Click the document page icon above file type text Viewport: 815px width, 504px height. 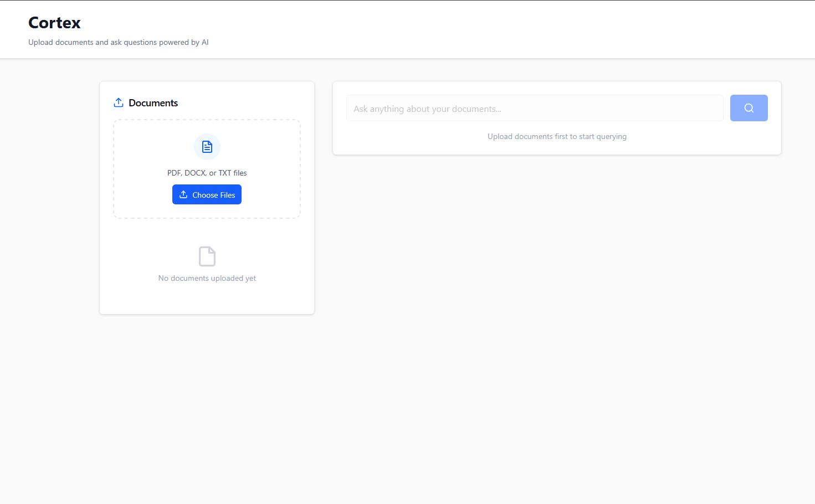[207, 146]
